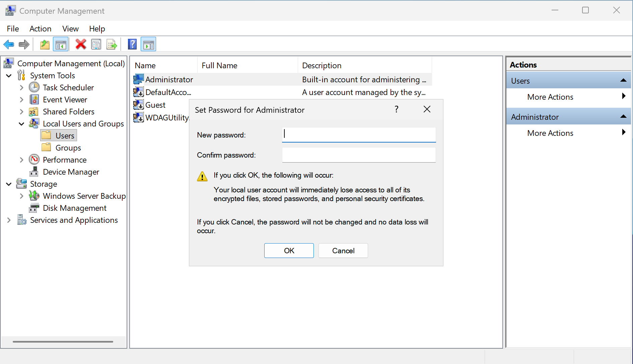Toggle the Show/Hide Console Tree icon
633x364 pixels.
(x=61, y=44)
